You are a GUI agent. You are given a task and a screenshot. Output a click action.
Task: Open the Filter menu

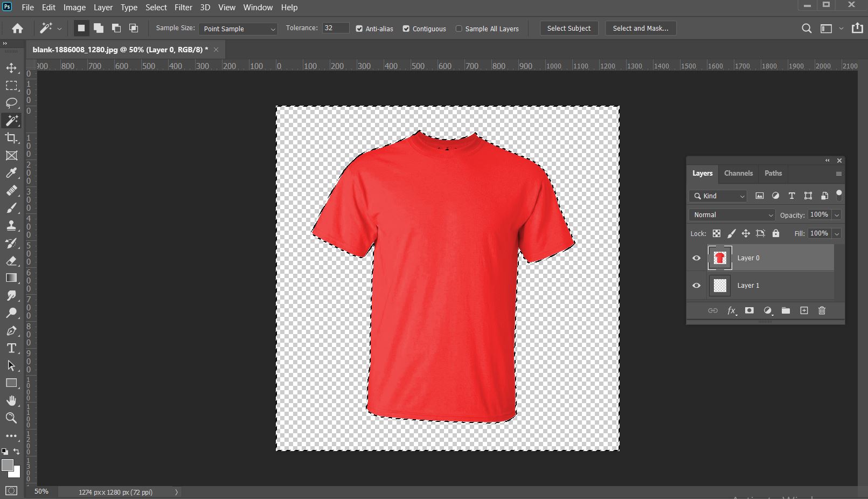[x=183, y=8]
